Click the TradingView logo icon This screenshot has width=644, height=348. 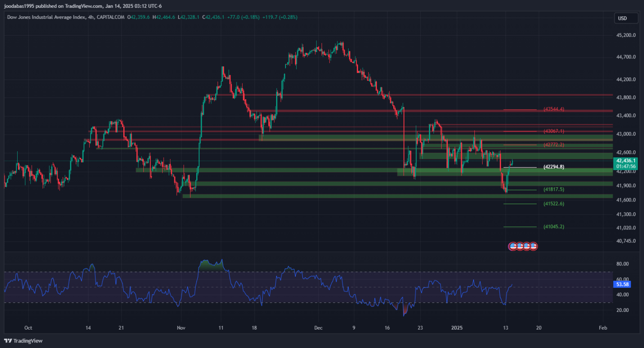click(x=8, y=341)
